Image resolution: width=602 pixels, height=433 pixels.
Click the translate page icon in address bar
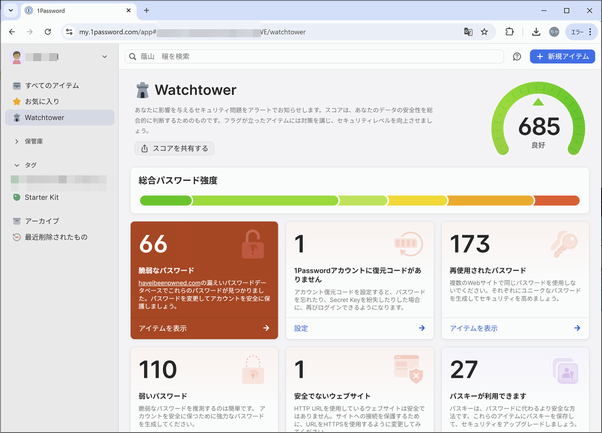pyautogui.click(x=465, y=31)
